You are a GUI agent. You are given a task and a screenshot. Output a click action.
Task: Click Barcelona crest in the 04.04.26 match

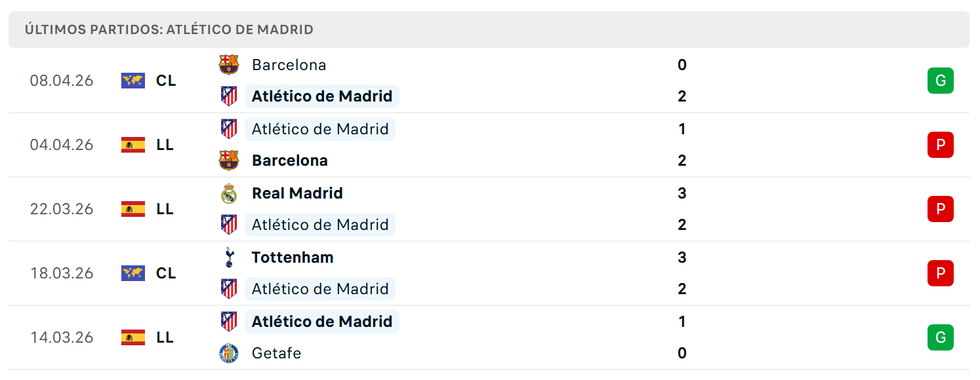pyautogui.click(x=229, y=161)
